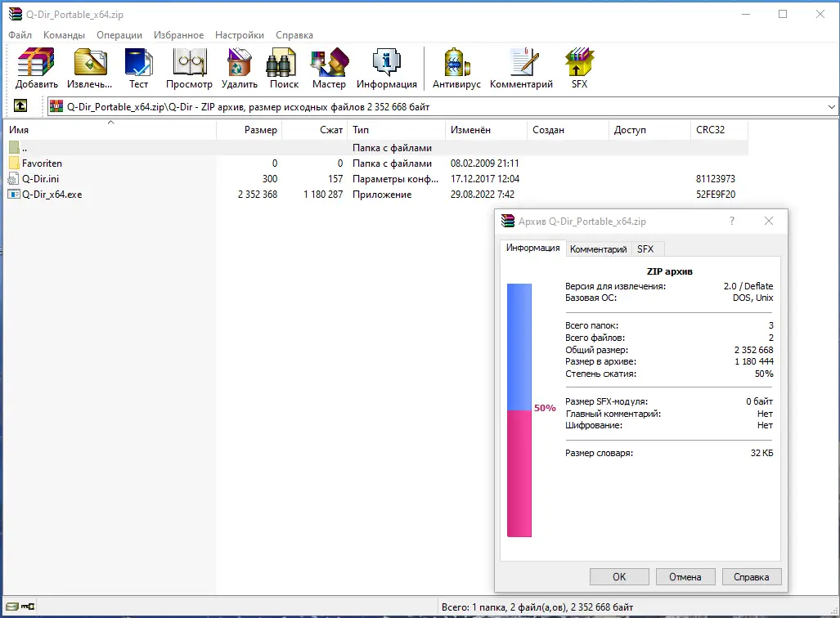Click the status bar total summary text
Screen dimensions: 840x618
(537, 607)
